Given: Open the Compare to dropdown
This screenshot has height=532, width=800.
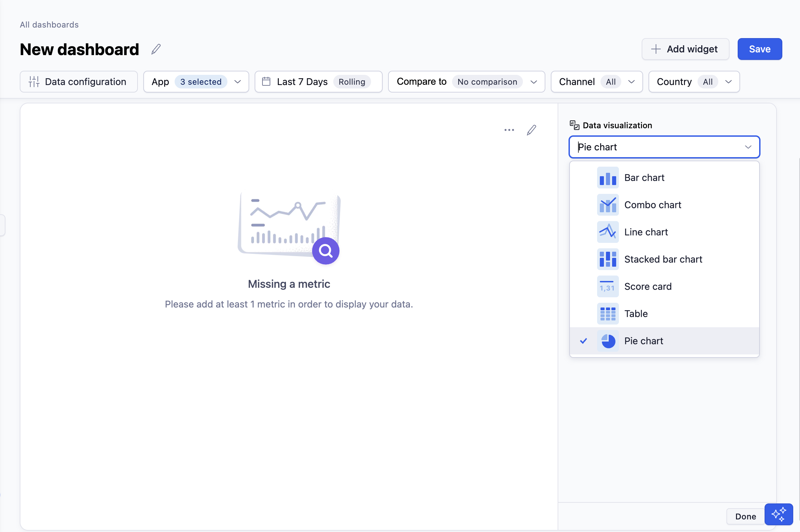Looking at the screenshot, I should tap(466, 82).
